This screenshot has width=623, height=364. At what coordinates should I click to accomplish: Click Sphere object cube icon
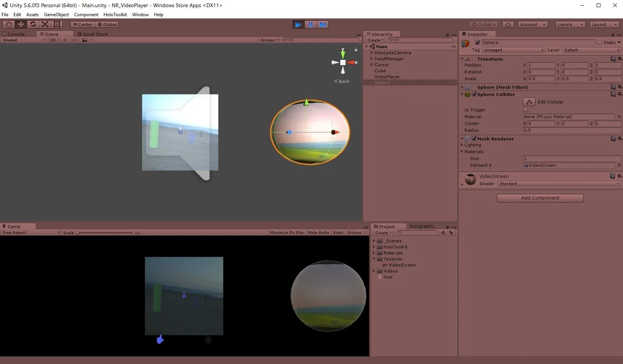[x=466, y=44]
